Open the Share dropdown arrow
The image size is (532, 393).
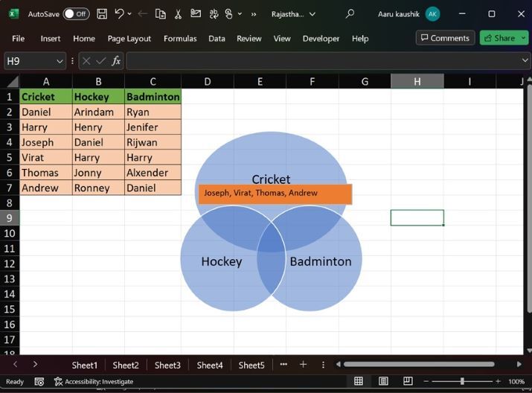(524, 38)
